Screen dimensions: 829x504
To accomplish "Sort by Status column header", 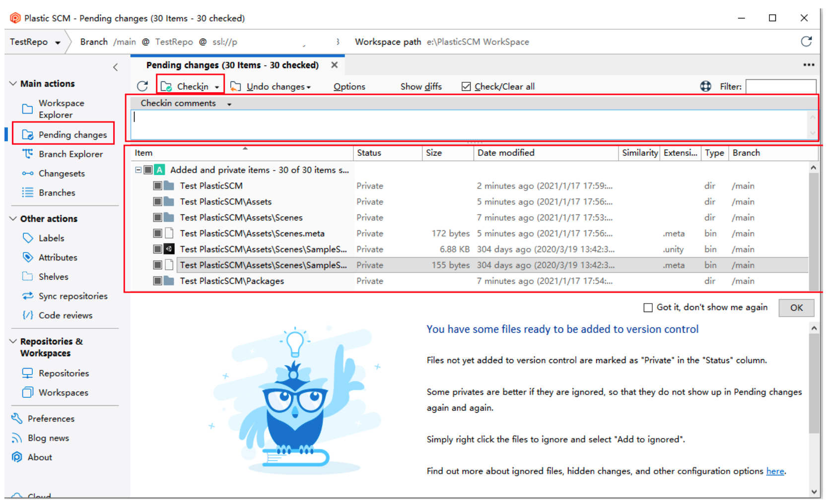I will (x=388, y=153).
